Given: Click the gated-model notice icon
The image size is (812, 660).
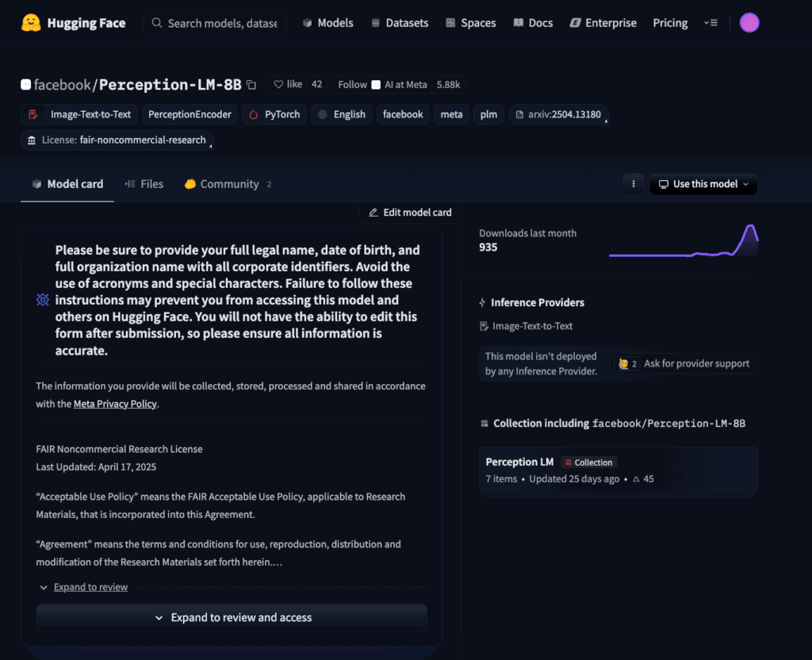Looking at the screenshot, I should pos(43,299).
